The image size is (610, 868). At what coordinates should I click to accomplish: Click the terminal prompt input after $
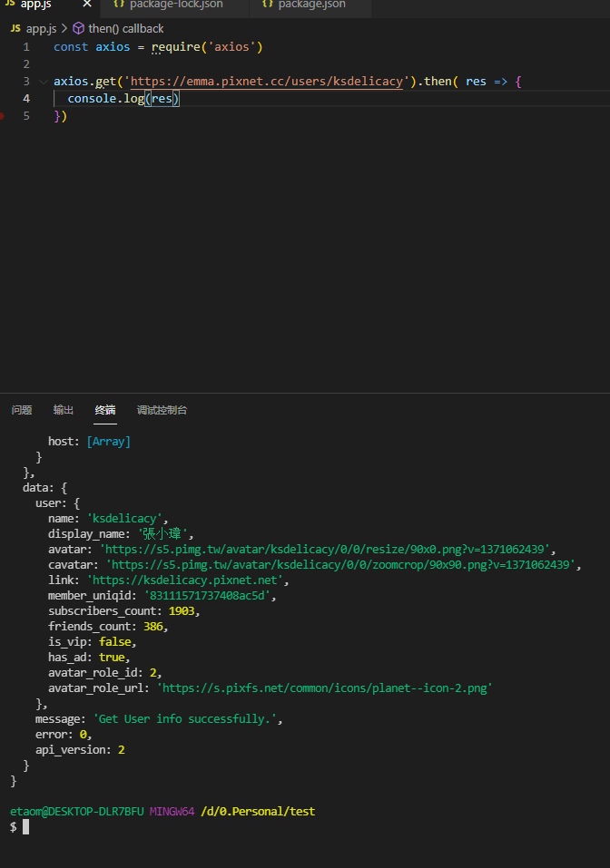click(26, 827)
